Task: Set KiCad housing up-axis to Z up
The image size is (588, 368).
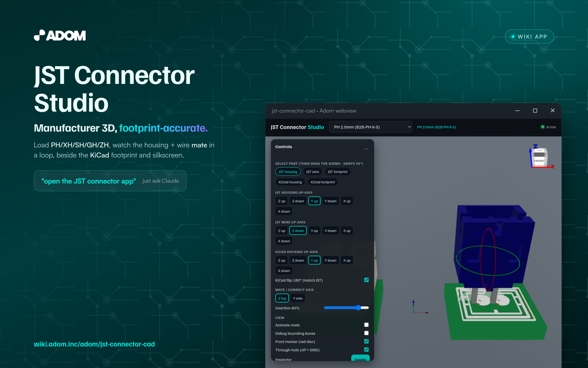Action: tap(281, 260)
